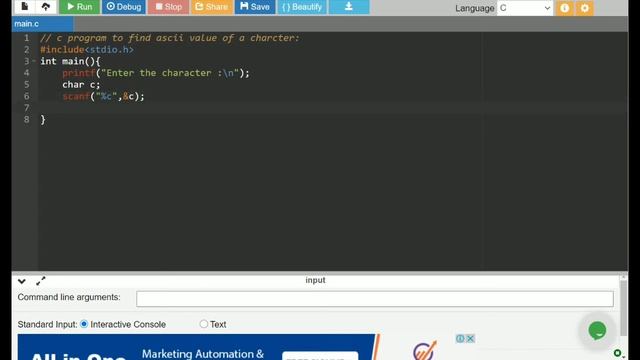This screenshot has width=640, height=360.
Task: Click the #include<stdio.h> line
Action: click(x=87, y=50)
